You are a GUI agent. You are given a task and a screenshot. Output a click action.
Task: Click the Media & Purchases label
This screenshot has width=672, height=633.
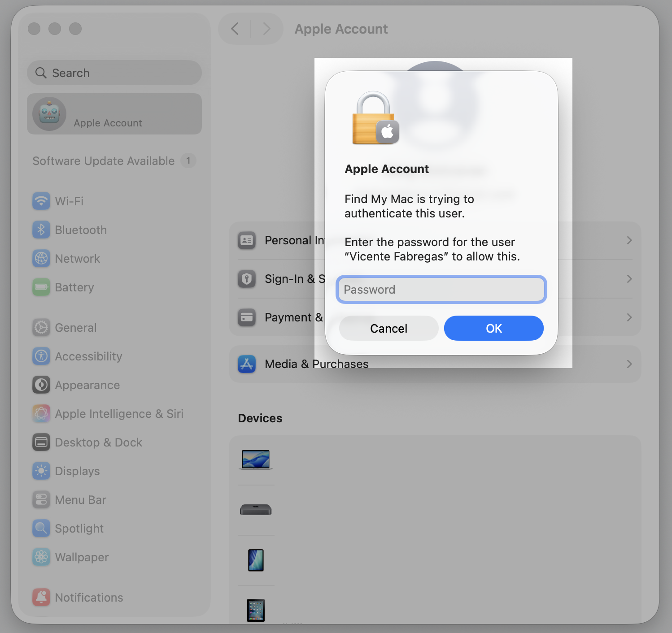[317, 364]
